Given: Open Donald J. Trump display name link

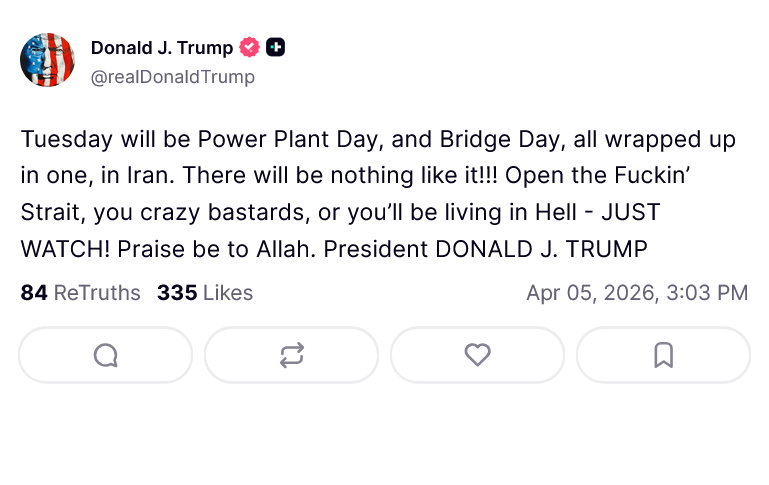Looking at the screenshot, I should (161, 47).
